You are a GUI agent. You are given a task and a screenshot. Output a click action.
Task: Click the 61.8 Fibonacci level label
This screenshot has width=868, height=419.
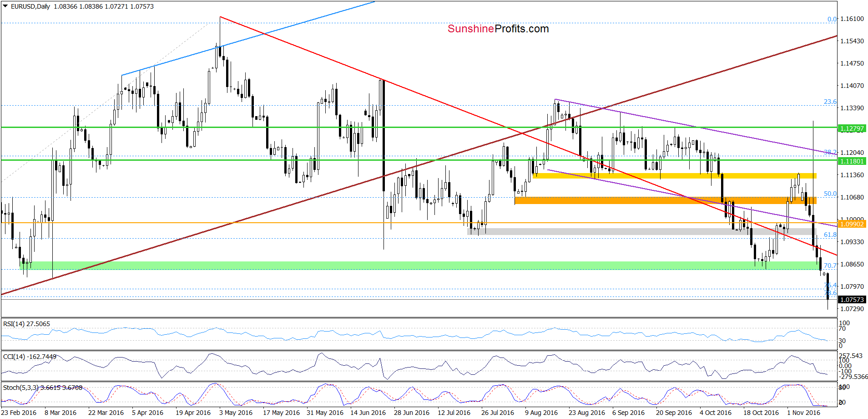coord(830,235)
